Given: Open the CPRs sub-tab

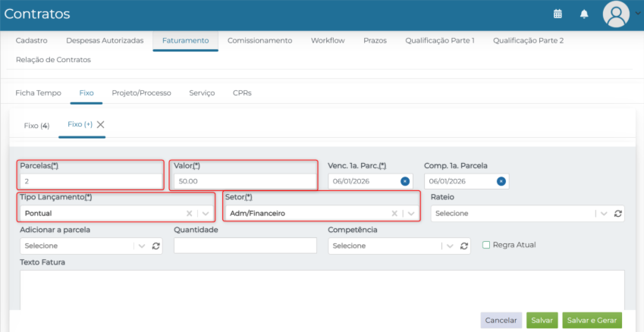Looking at the screenshot, I should click(242, 93).
